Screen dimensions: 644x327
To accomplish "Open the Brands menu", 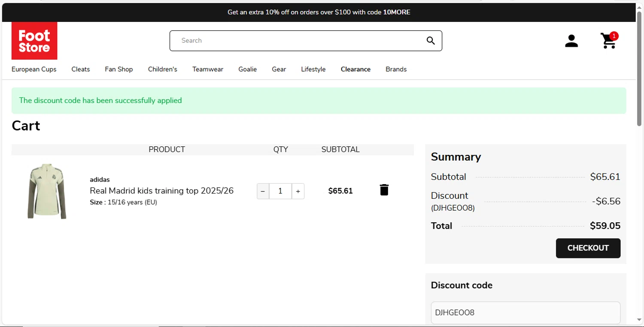I will coord(396,69).
